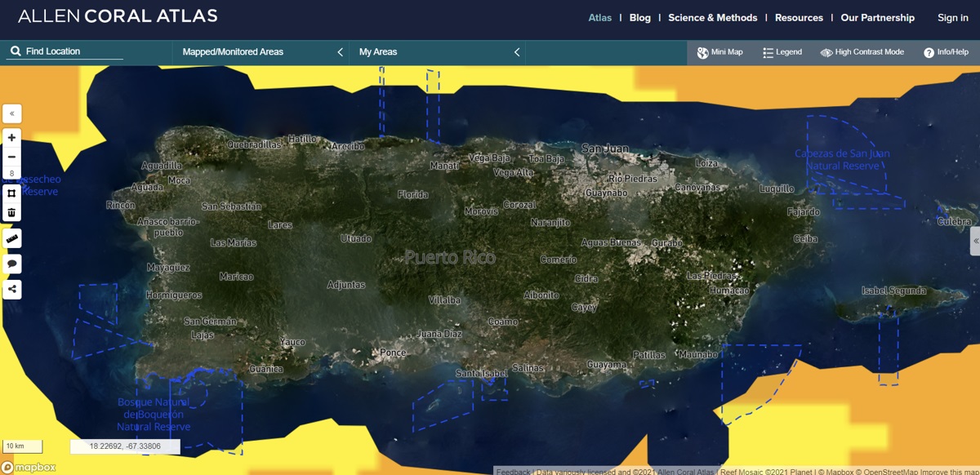Click the trash delete drawing icon
The image size is (980, 475).
11,212
